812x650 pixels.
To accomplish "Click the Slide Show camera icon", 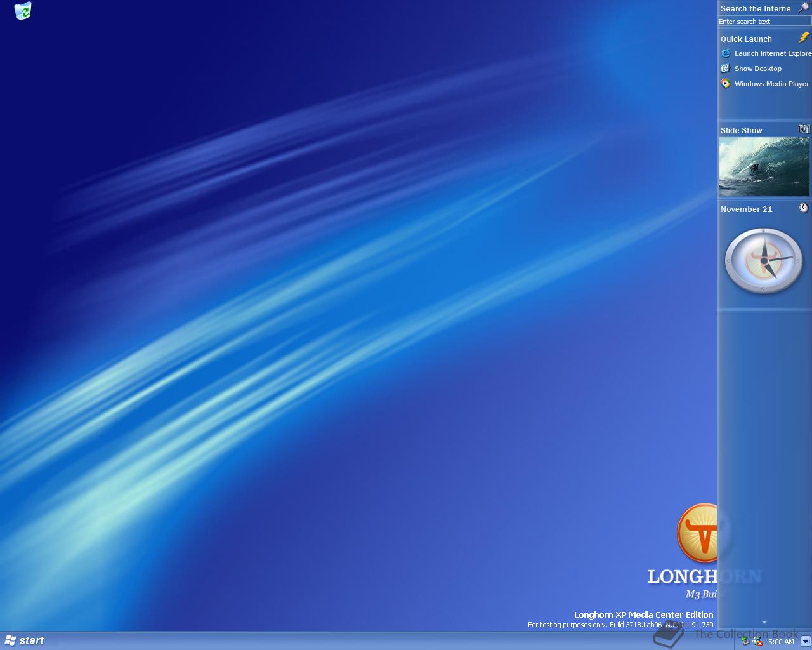I will 804,129.
